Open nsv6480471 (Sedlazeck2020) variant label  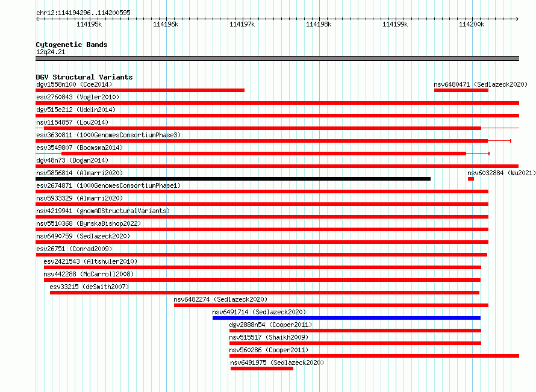pyautogui.click(x=480, y=84)
